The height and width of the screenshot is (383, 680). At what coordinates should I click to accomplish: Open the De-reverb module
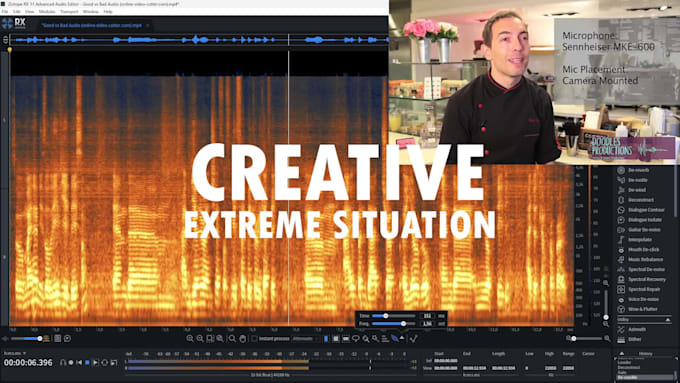click(x=633, y=170)
